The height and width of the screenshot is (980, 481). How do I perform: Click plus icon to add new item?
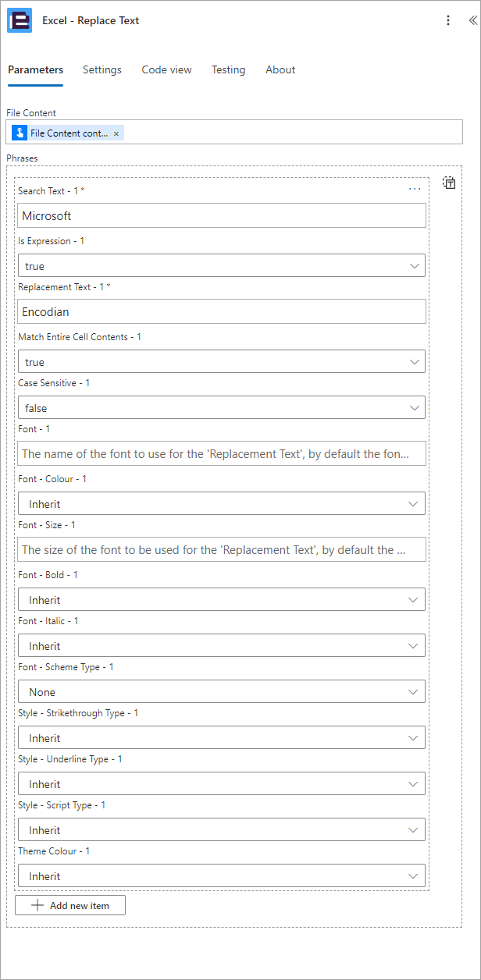37,905
